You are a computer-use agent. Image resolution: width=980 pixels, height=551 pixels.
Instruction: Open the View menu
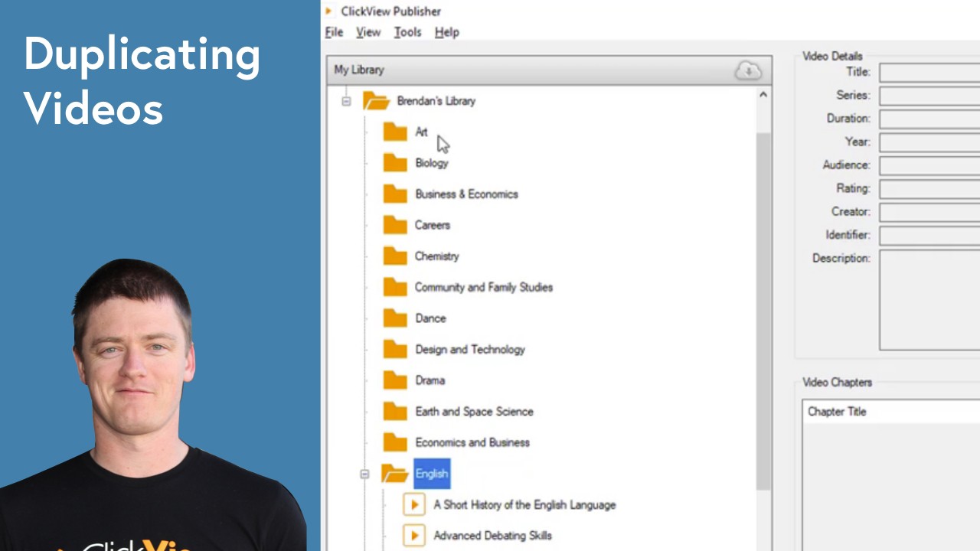pos(368,32)
